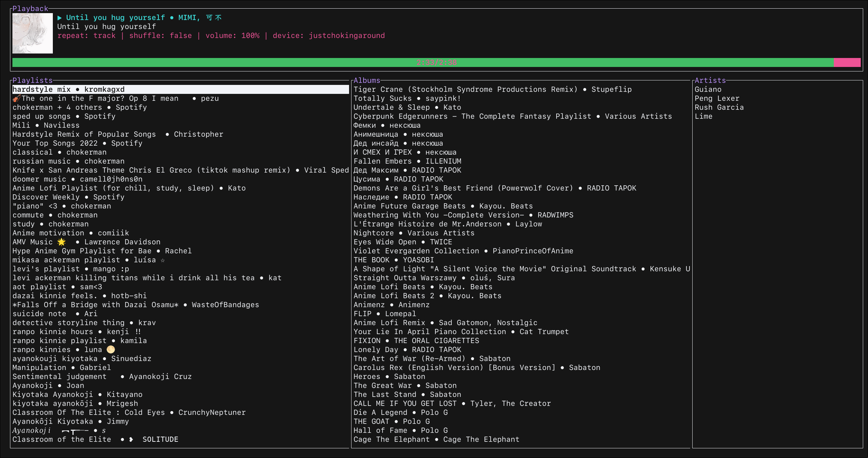Open Discover Weekly playlist by Spotify
The height and width of the screenshot is (458, 868).
(x=68, y=197)
